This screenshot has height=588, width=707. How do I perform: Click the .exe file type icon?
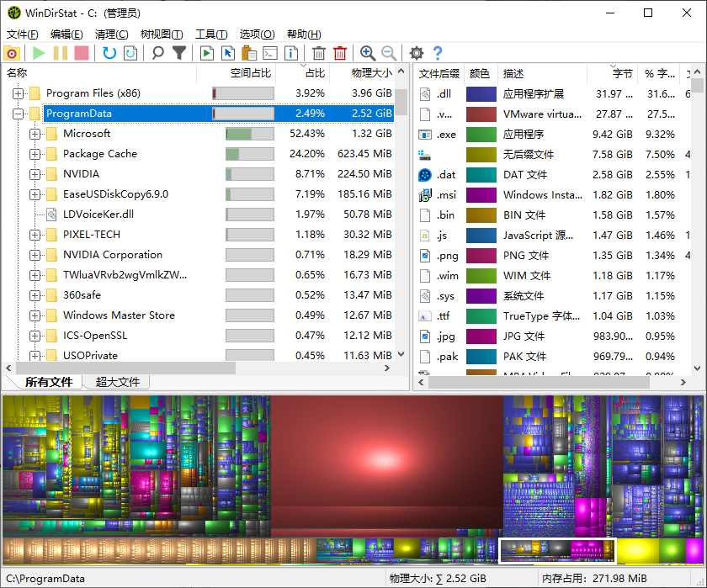coord(425,135)
